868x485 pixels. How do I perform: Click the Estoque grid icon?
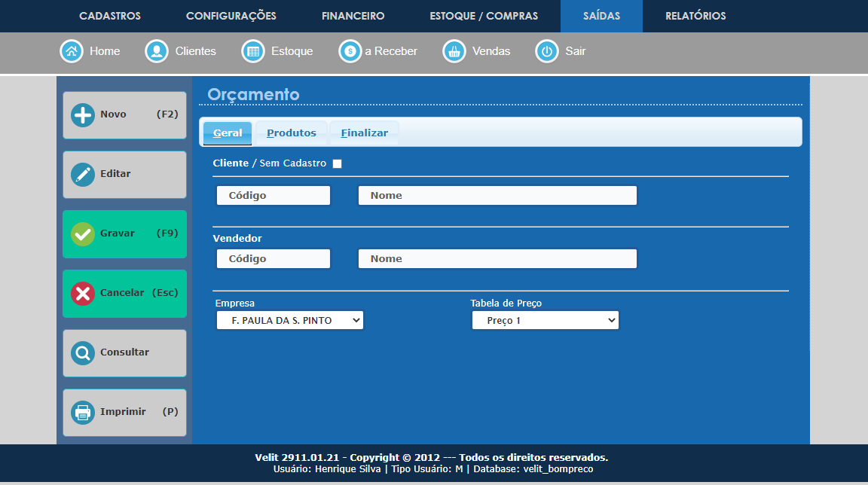252,51
